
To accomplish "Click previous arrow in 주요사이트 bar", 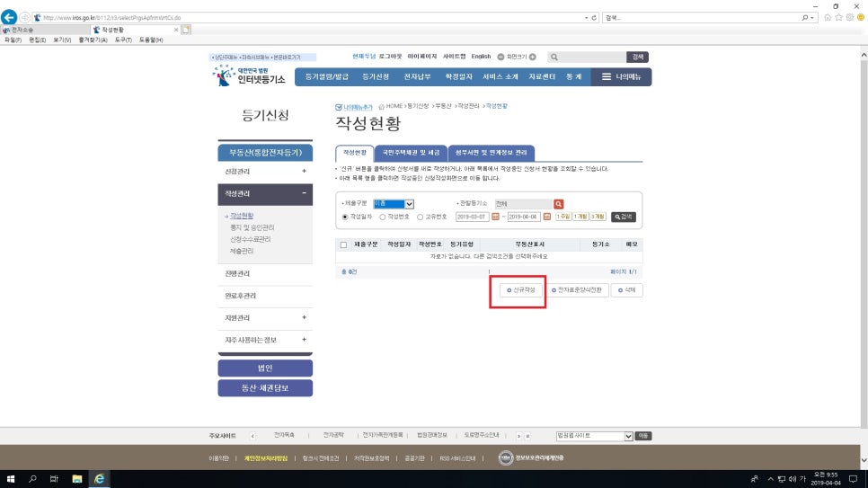I will point(252,436).
